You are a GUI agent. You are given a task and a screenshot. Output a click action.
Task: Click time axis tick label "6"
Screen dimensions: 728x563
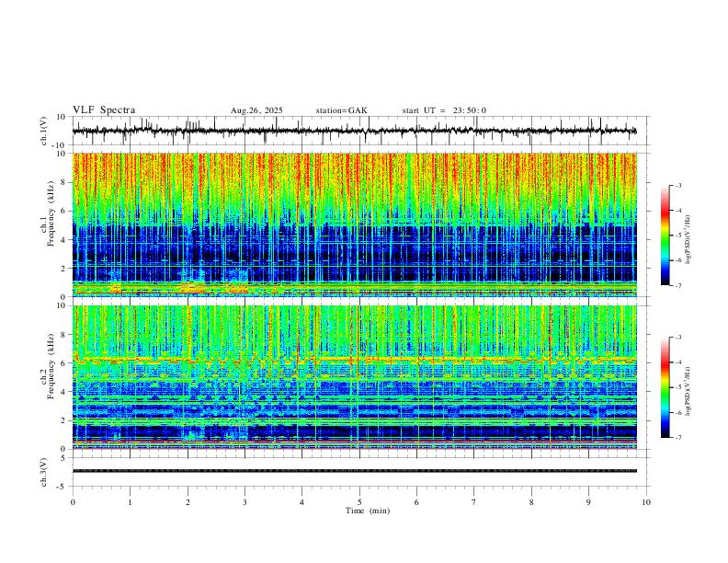416,502
